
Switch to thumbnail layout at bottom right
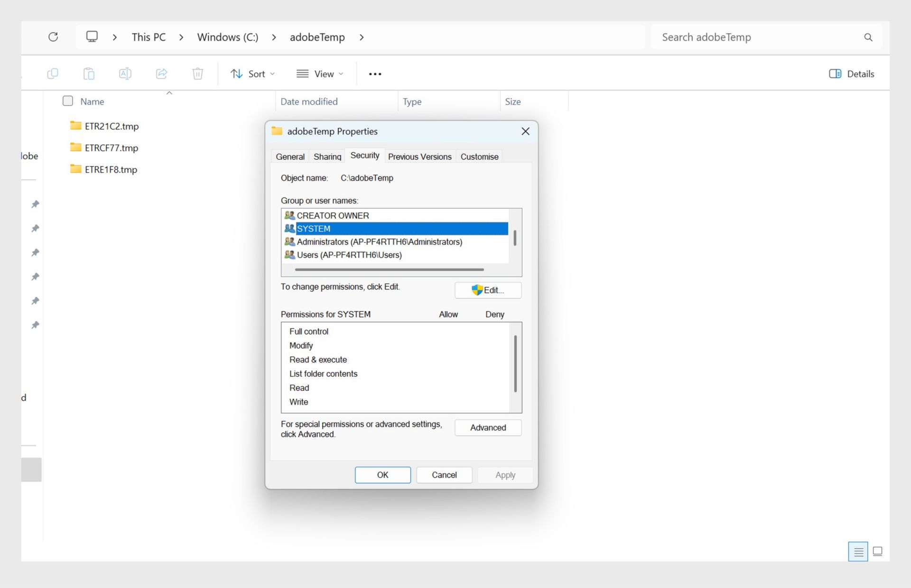point(877,551)
